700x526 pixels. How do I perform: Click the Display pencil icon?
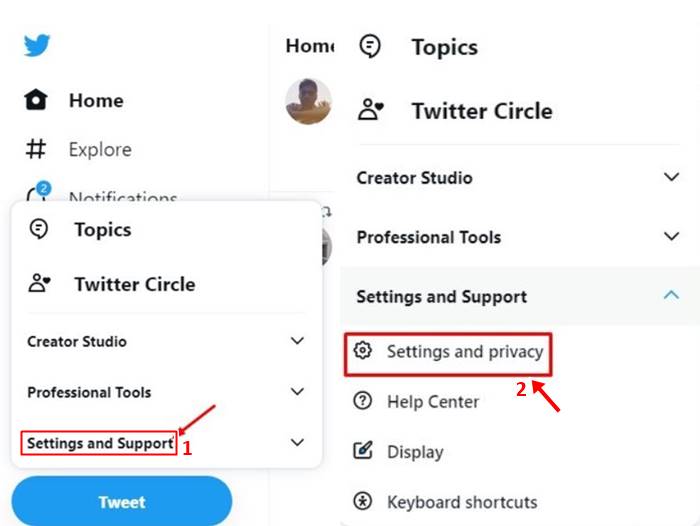tap(364, 451)
